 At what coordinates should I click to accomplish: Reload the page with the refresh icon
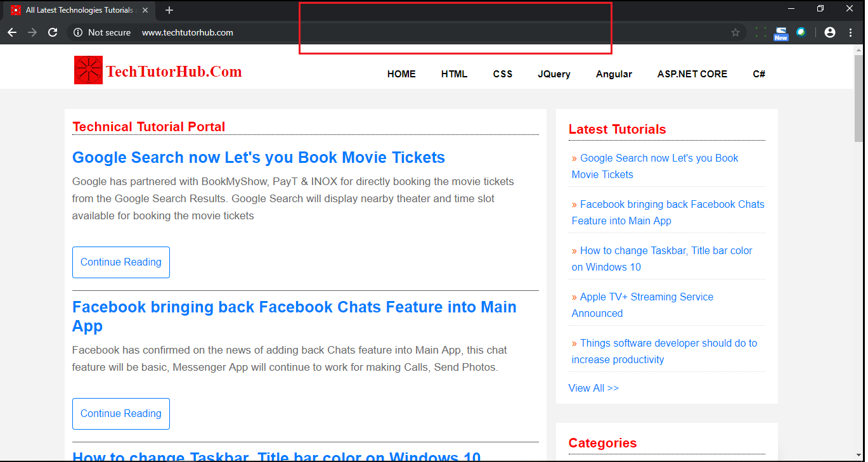tap(53, 32)
